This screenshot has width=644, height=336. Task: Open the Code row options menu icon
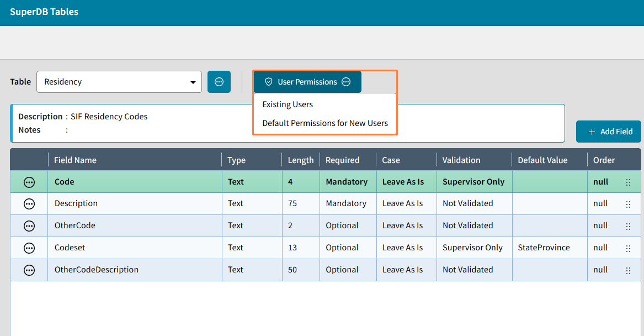[x=29, y=182]
